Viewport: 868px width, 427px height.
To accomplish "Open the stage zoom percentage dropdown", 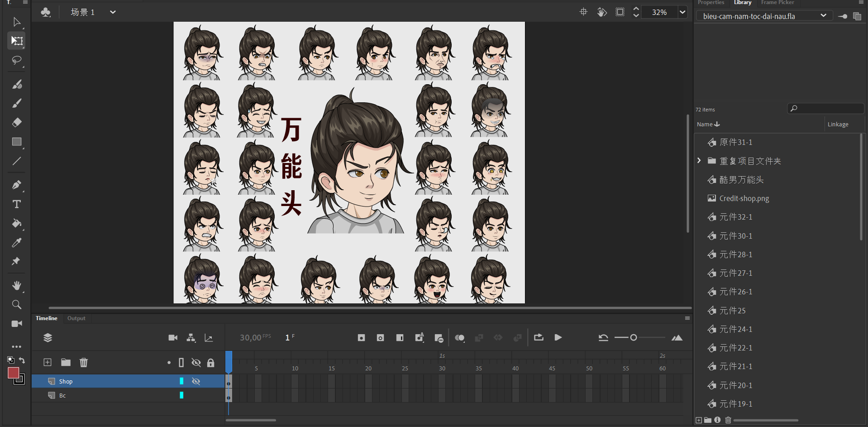I will 682,12.
